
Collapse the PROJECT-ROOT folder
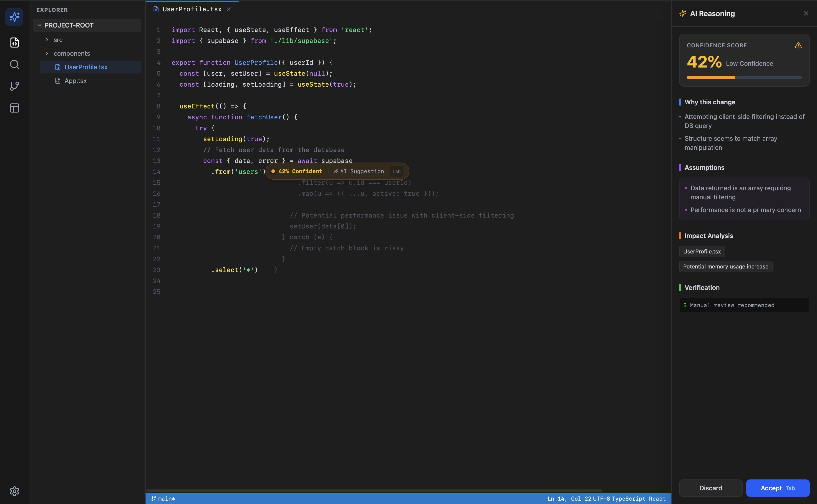(x=40, y=25)
